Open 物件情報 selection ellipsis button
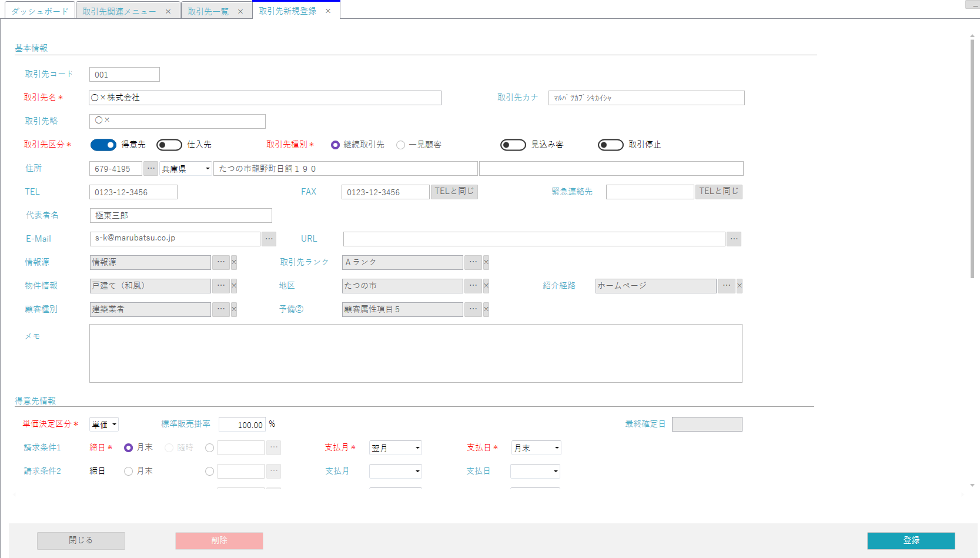This screenshot has height=558, width=980. [x=221, y=286]
